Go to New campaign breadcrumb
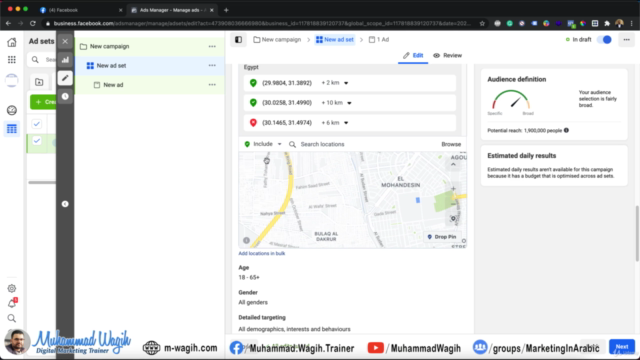Image resolution: width=640 pixels, height=360 pixels. tap(277, 40)
